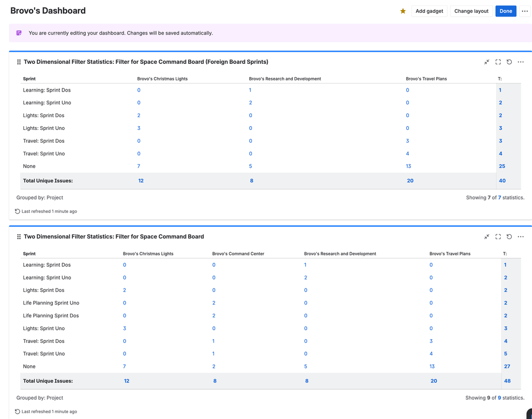Screen dimensions: 532x419
Task: Grab the drag handle of Foreign Board Sprints gadget
Action: (19, 62)
